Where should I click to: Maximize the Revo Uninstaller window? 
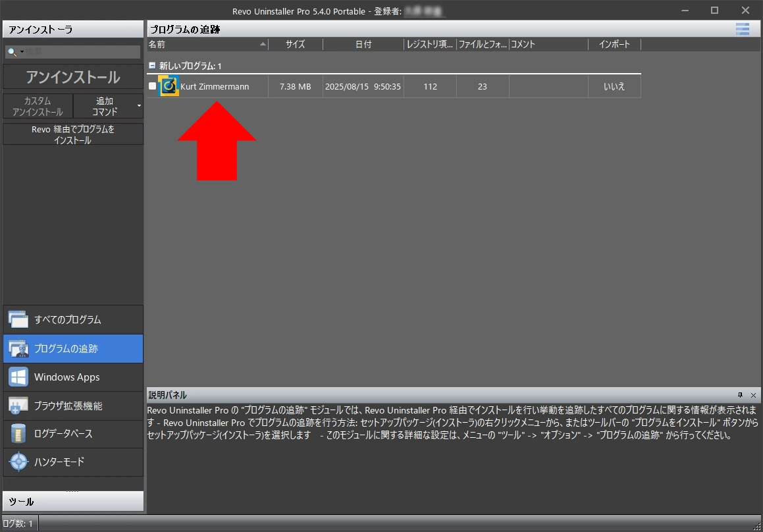click(x=714, y=11)
